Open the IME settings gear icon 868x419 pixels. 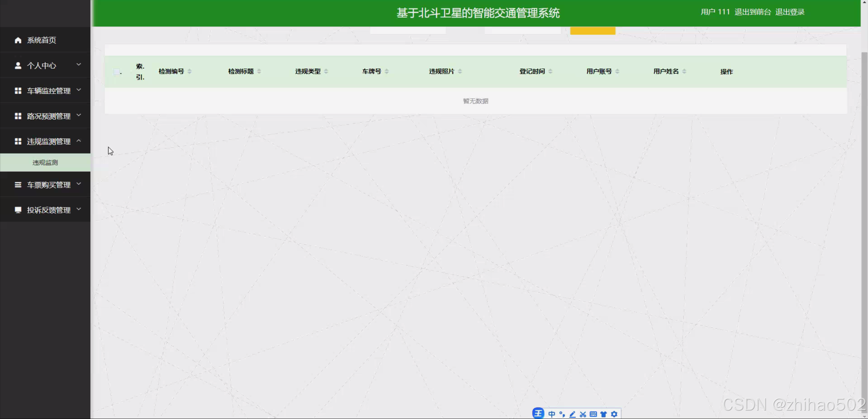(x=614, y=414)
